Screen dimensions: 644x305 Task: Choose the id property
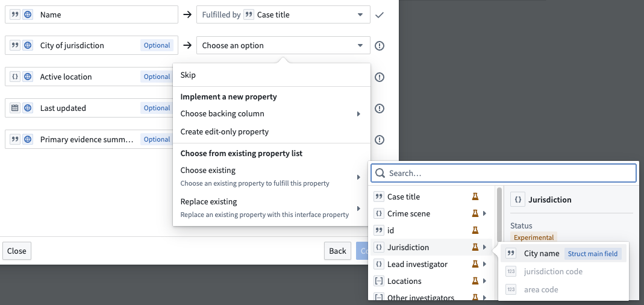pos(433,230)
